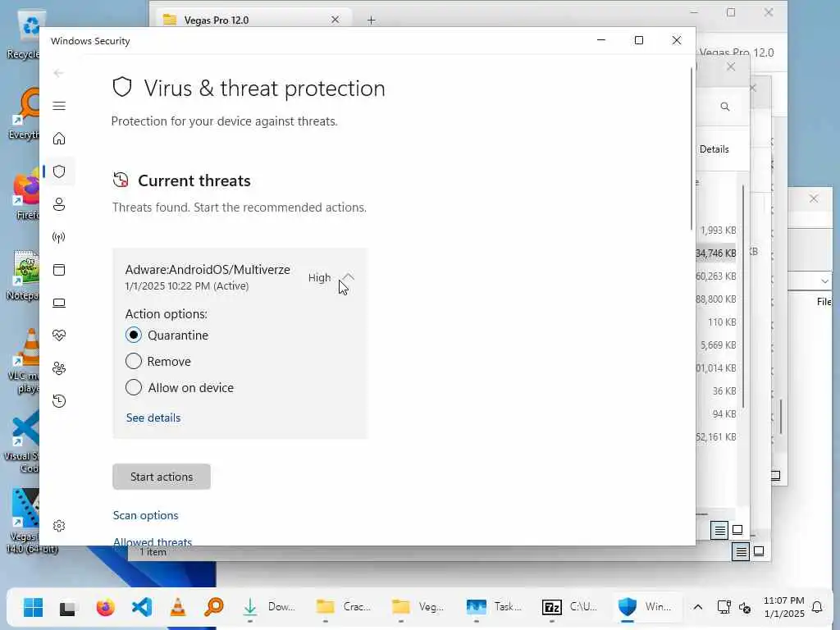
Task: Launch Firefox from the taskbar
Action: 106,608
